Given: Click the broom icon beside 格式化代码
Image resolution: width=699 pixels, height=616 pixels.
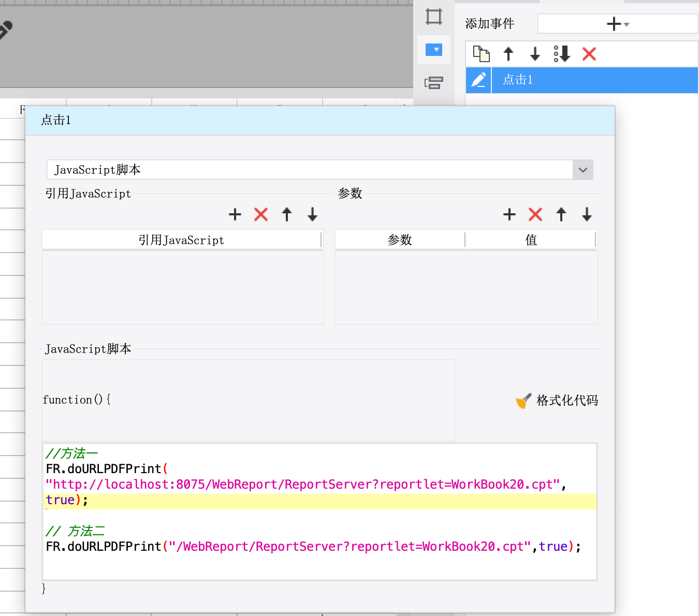Looking at the screenshot, I should [523, 401].
